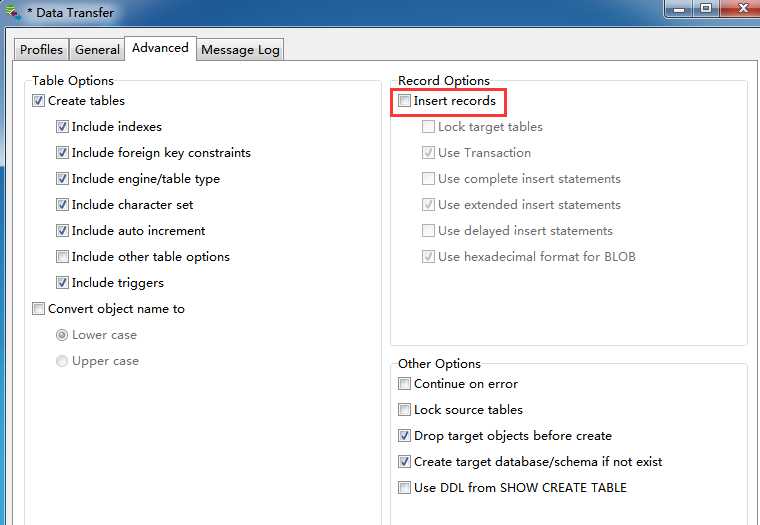
Task: Select the Upper case radio button
Action: tap(62, 361)
